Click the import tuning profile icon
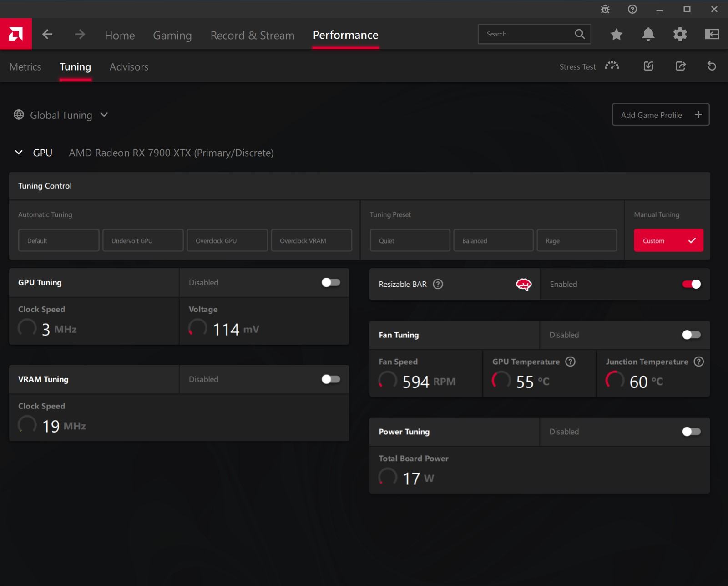728x586 pixels. pyautogui.click(x=648, y=66)
